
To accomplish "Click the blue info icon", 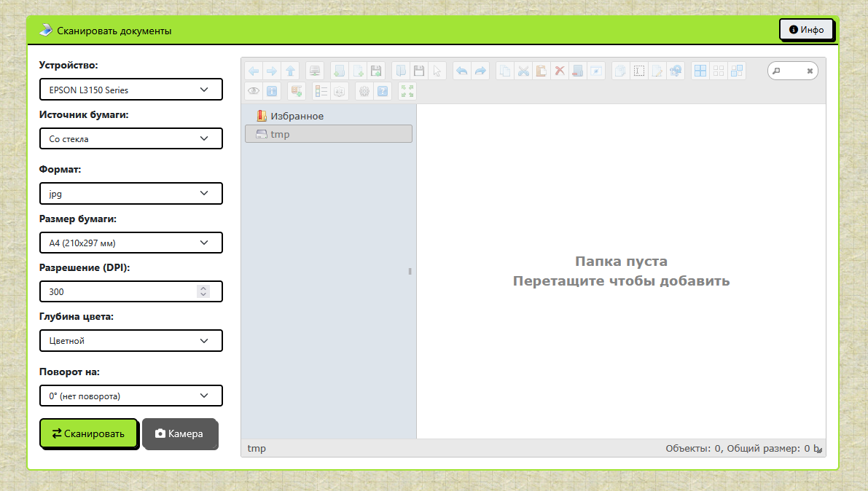I will pos(272,91).
